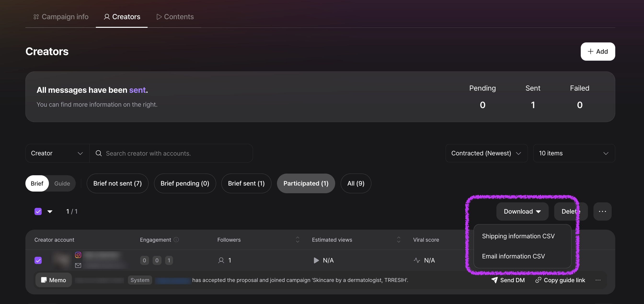Sort by Followers column arrows
This screenshot has width=644, height=304.
point(298,240)
